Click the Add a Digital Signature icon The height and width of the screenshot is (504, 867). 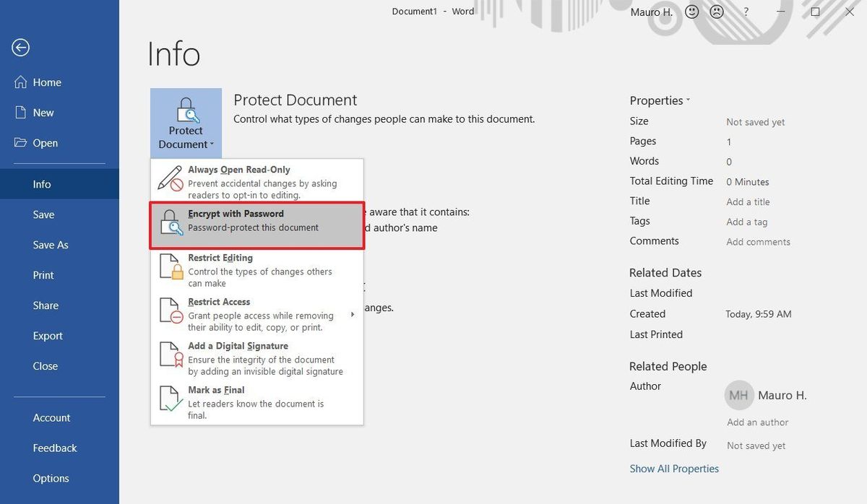tap(171, 354)
